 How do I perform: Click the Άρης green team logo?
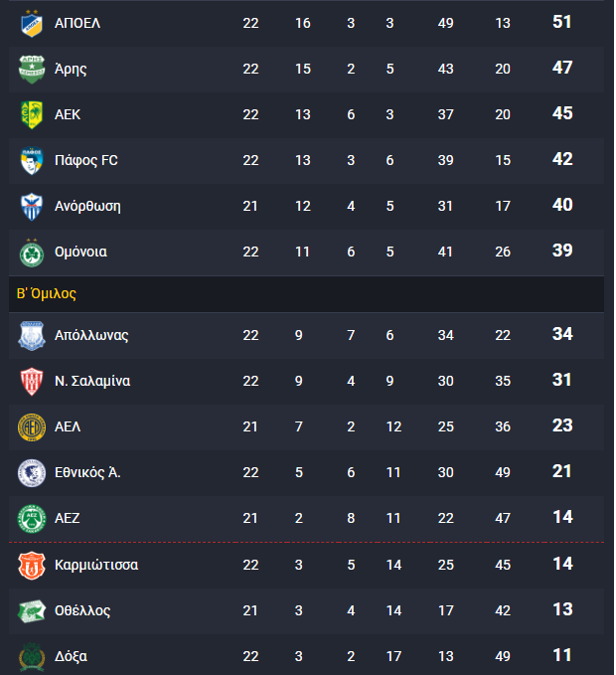click(x=32, y=69)
